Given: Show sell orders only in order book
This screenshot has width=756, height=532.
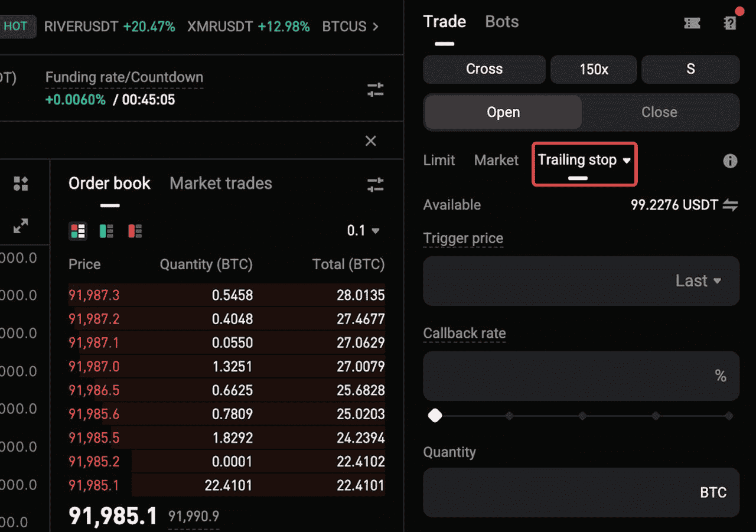Looking at the screenshot, I should click(x=135, y=231).
